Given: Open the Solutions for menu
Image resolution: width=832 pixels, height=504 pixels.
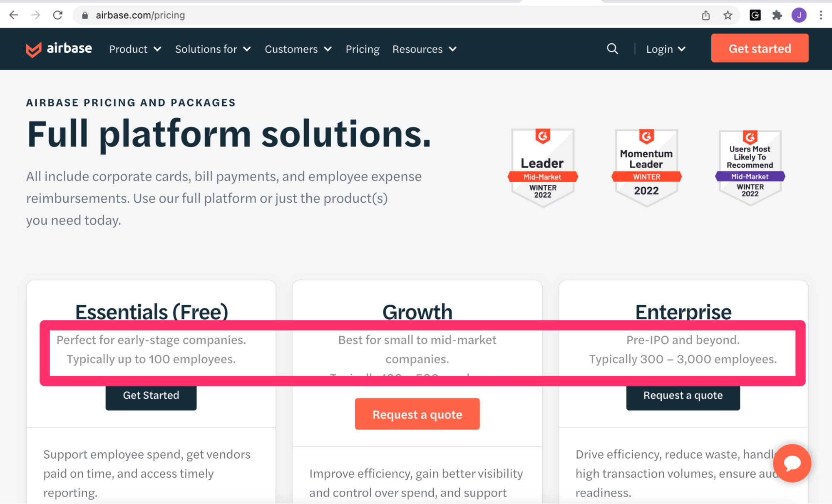Looking at the screenshot, I should 213,49.
